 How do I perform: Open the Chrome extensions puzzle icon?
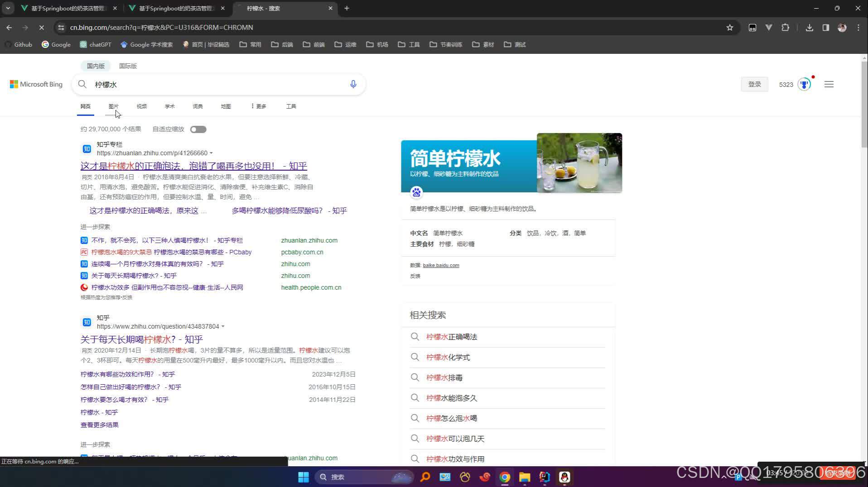pyautogui.click(x=785, y=28)
